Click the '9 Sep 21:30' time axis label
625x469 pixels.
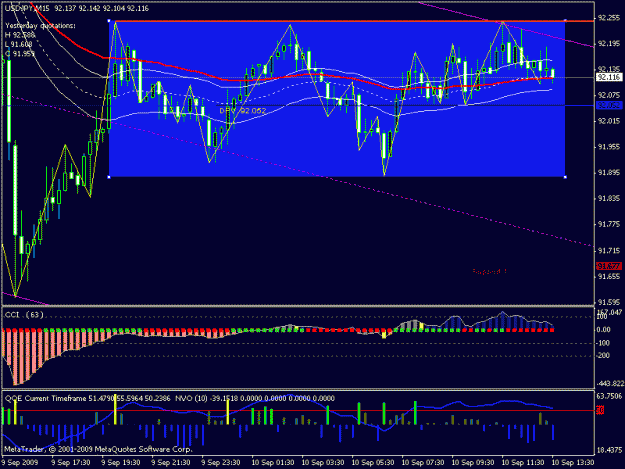[x=171, y=462]
